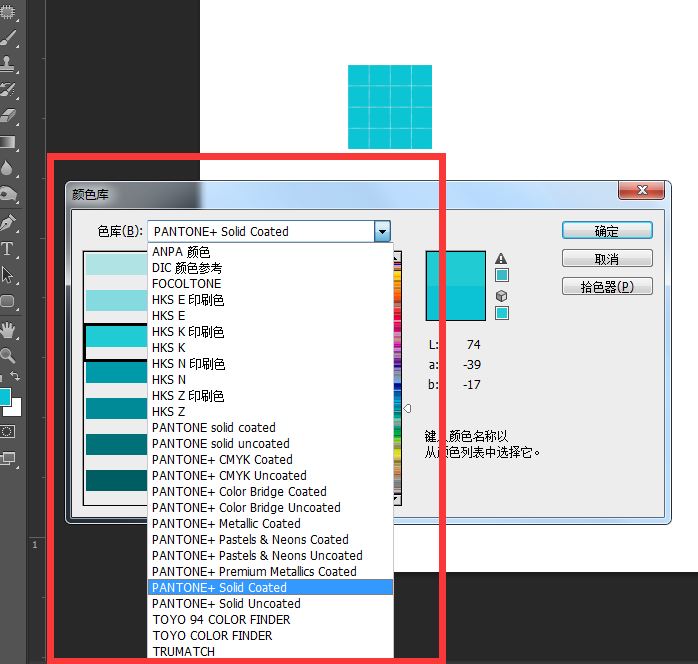Image resolution: width=698 pixels, height=664 pixels.
Task: Choose HKS K library
Action: point(270,348)
